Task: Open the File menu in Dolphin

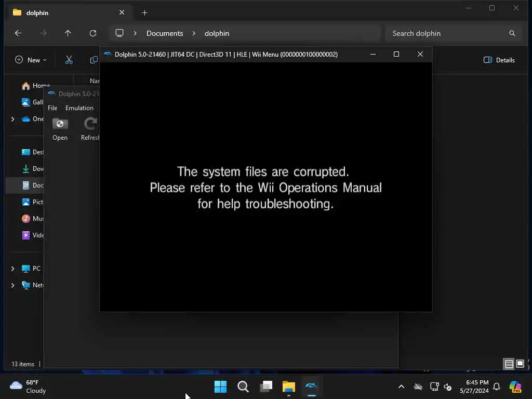Action: (52, 108)
